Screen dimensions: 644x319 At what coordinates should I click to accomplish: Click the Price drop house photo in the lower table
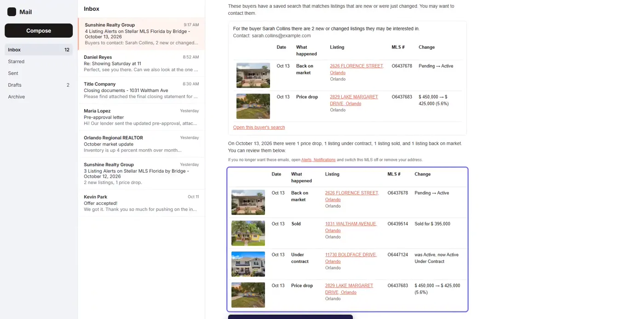tap(248, 295)
